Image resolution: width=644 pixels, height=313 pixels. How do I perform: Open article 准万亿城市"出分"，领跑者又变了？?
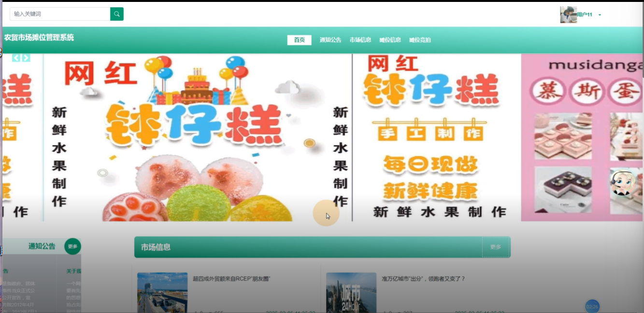(423, 279)
